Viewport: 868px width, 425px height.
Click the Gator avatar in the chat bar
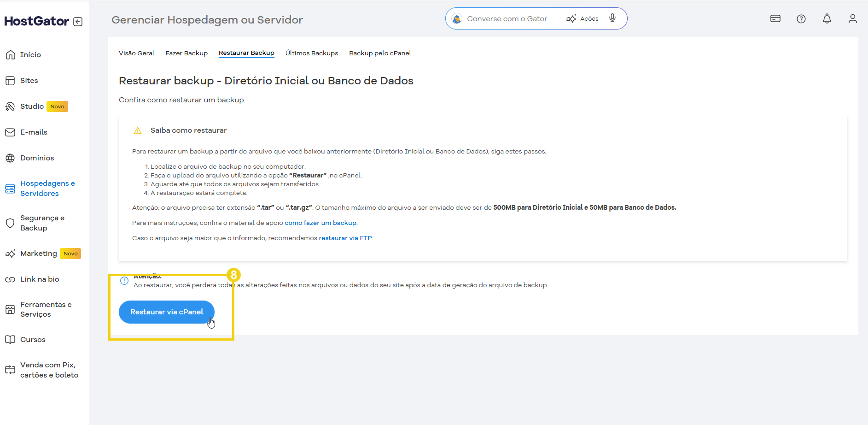coord(457,19)
